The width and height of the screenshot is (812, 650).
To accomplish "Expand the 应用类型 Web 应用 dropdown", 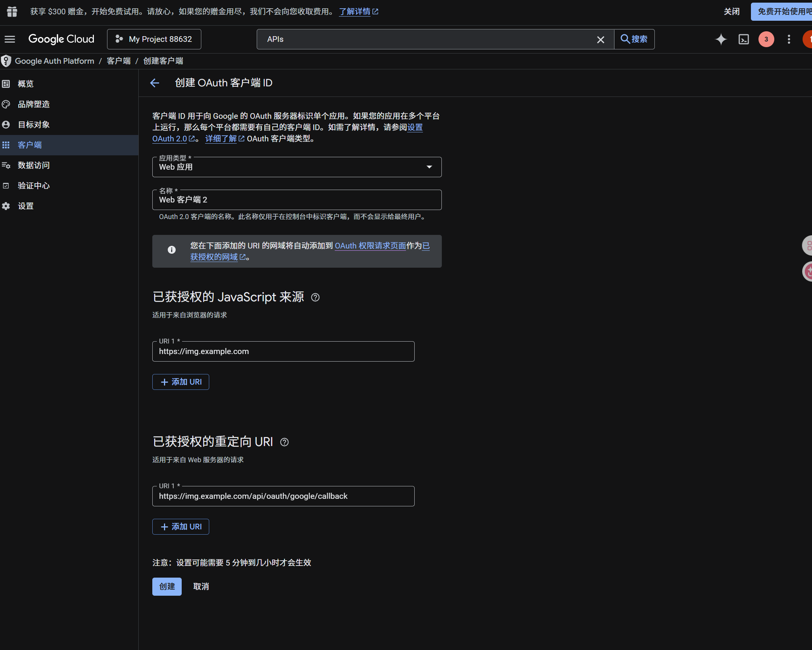I will pyautogui.click(x=297, y=167).
